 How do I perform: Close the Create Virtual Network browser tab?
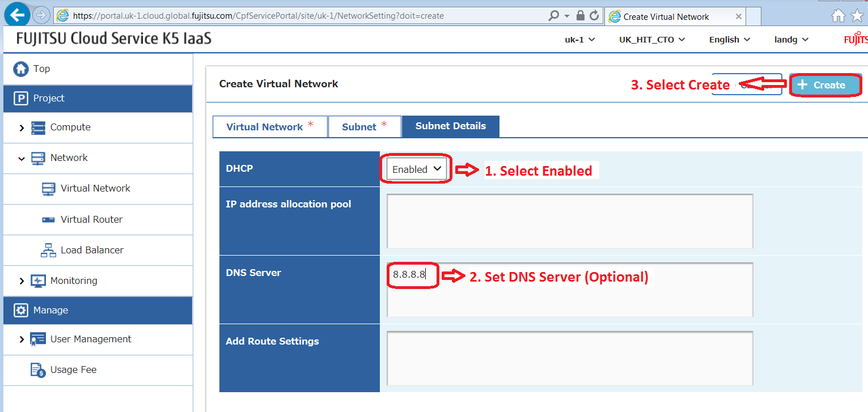point(738,16)
